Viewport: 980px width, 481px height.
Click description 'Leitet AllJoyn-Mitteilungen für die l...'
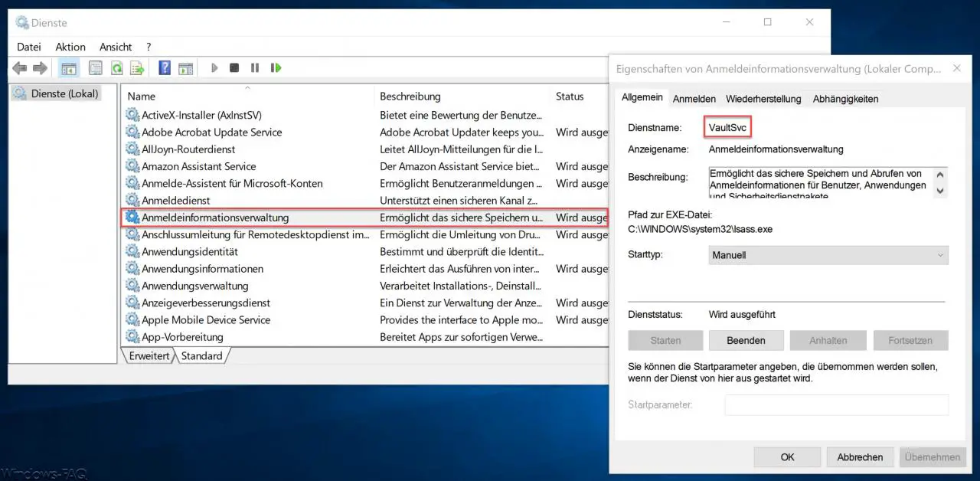462,149
